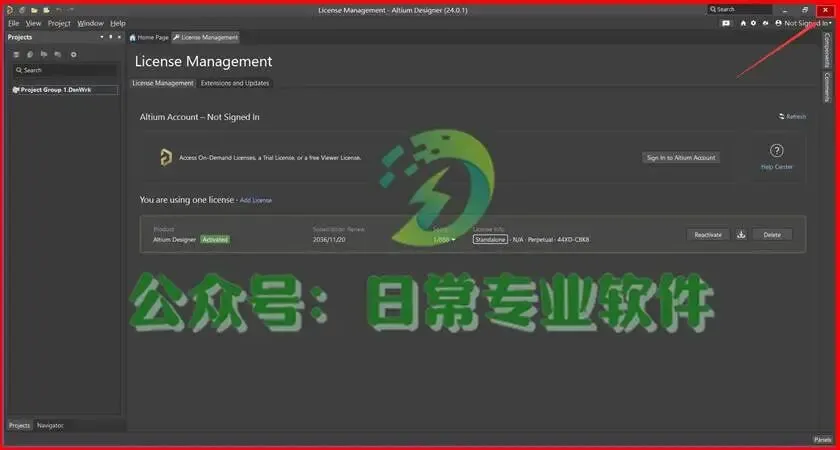Click the Help Center link text

777,167
